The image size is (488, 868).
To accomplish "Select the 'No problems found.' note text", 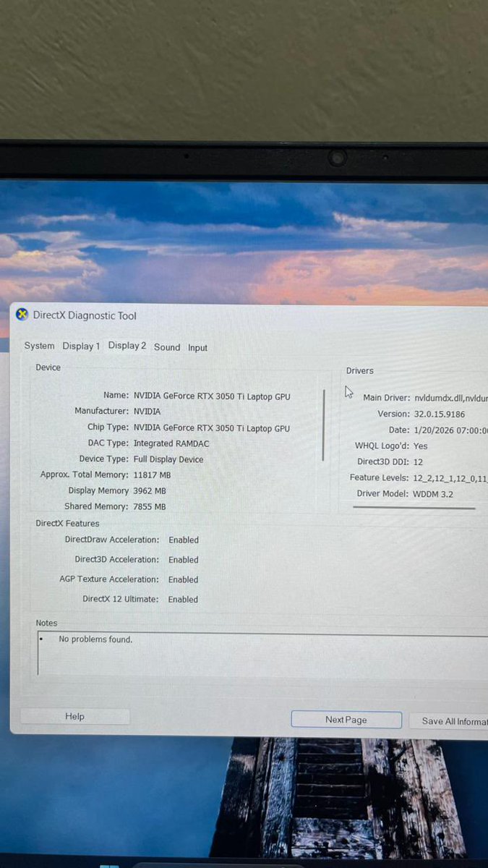I will coord(95,639).
